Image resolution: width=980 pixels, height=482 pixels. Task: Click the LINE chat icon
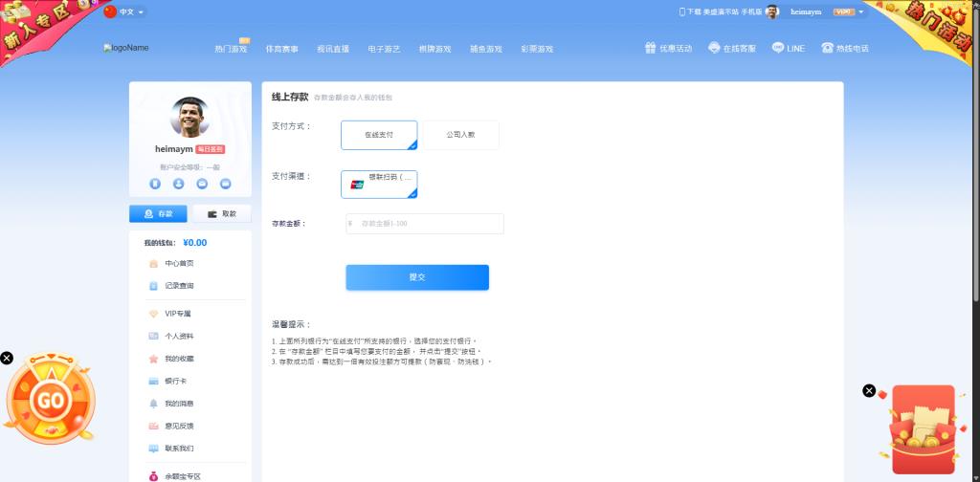click(x=778, y=48)
